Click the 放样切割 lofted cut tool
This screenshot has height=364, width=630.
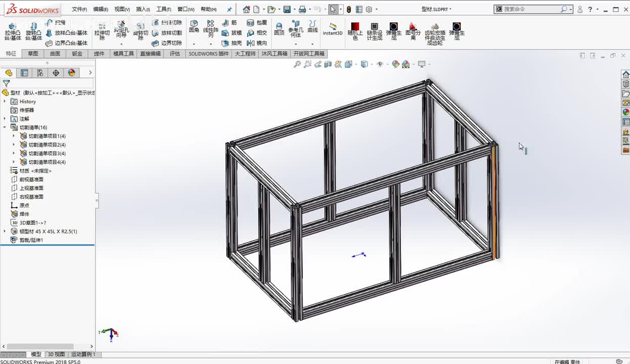167,33
